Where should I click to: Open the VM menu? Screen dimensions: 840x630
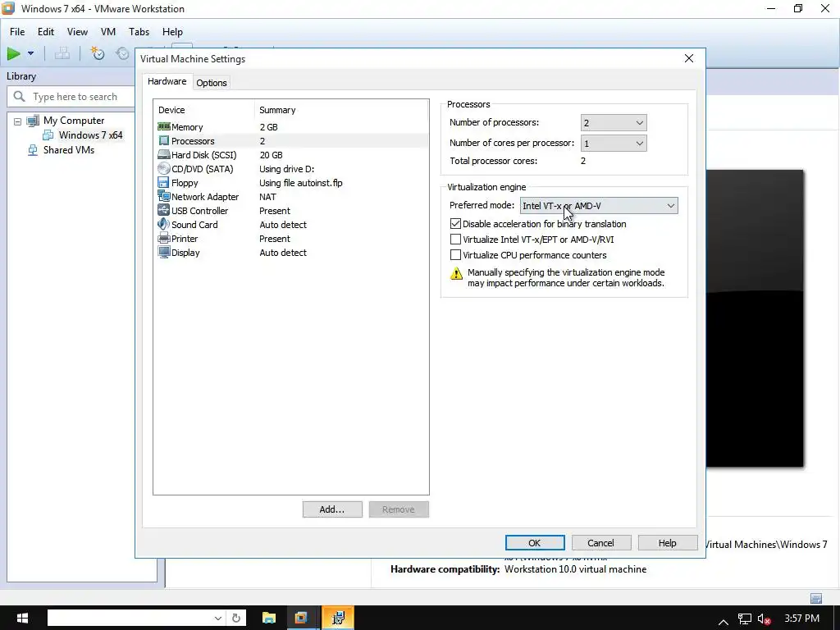[x=107, y=32]
